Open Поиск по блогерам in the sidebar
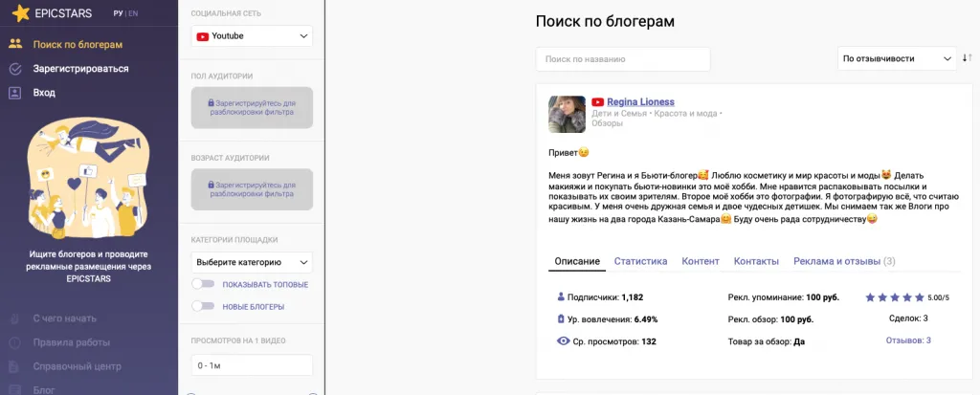 click(x=78, y=44)
